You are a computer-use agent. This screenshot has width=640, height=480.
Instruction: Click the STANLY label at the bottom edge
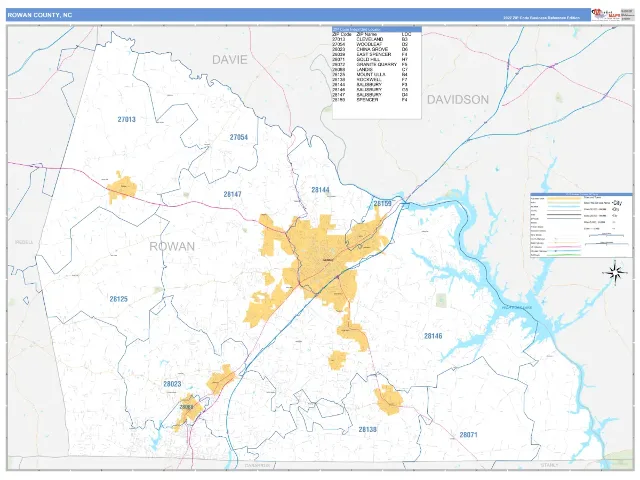click(549, 465)
